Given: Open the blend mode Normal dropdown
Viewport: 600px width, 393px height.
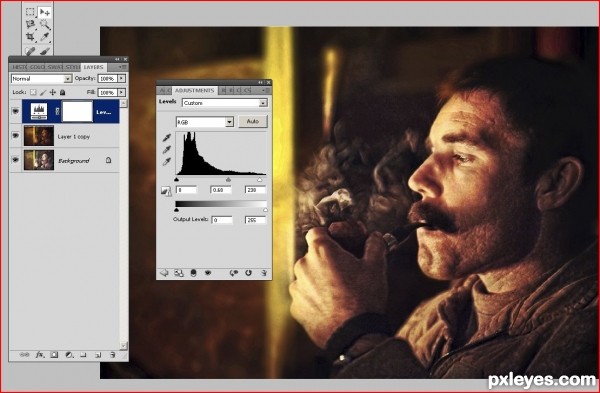Looking at the screenshot, I should point(41,78).
